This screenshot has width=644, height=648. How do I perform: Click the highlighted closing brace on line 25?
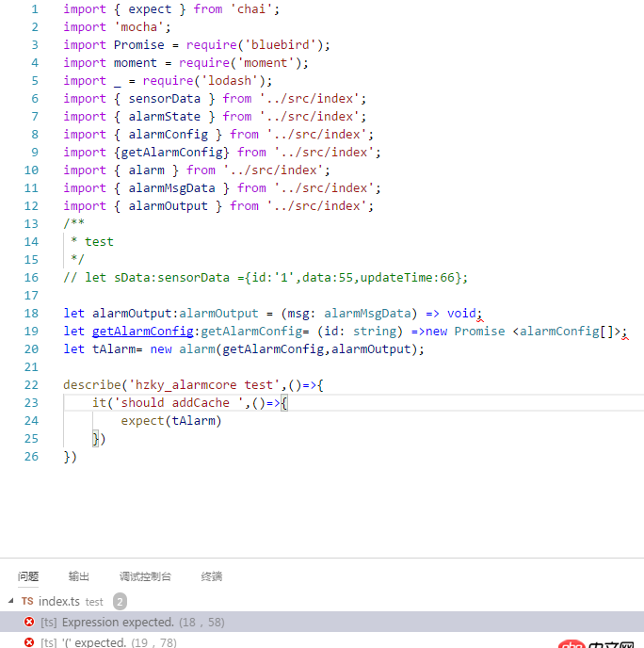coord(95,439)
